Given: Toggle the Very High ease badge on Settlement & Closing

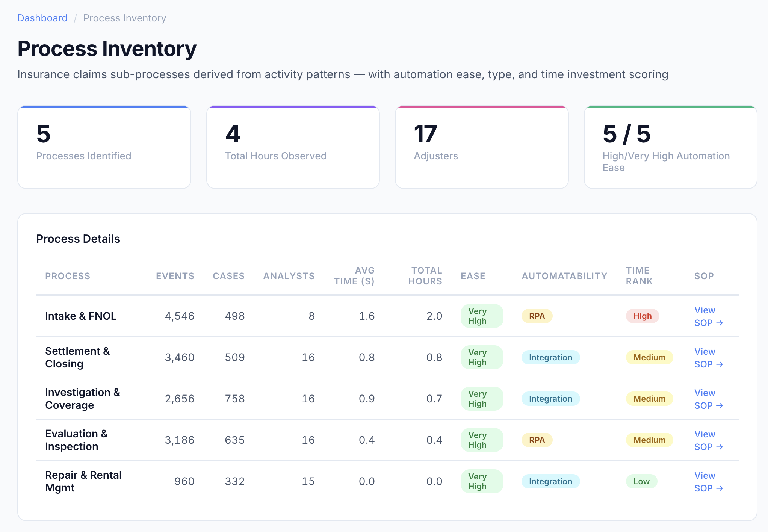Looking at the screenshot, I should [x=482, y=357].
